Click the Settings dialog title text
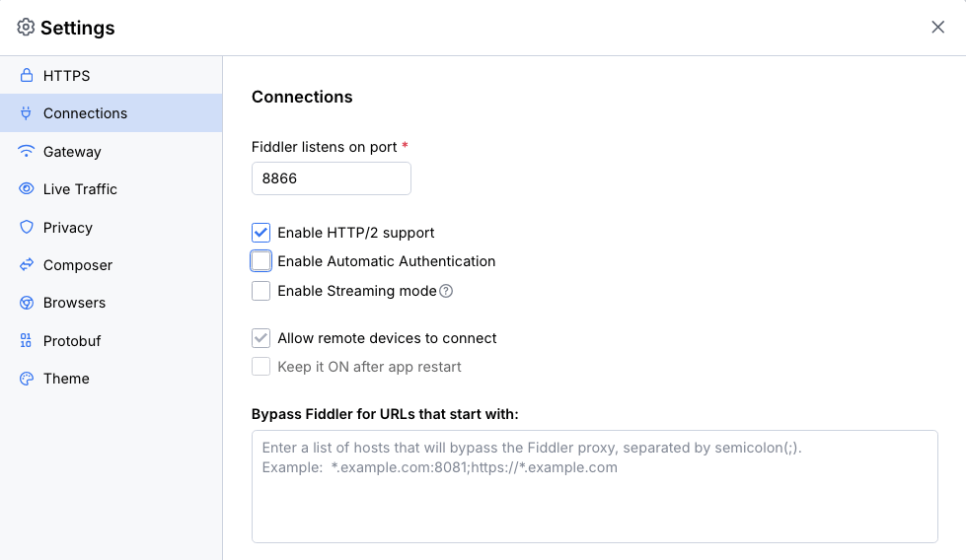The image size is (966, 560). click(x=78, y=28)
